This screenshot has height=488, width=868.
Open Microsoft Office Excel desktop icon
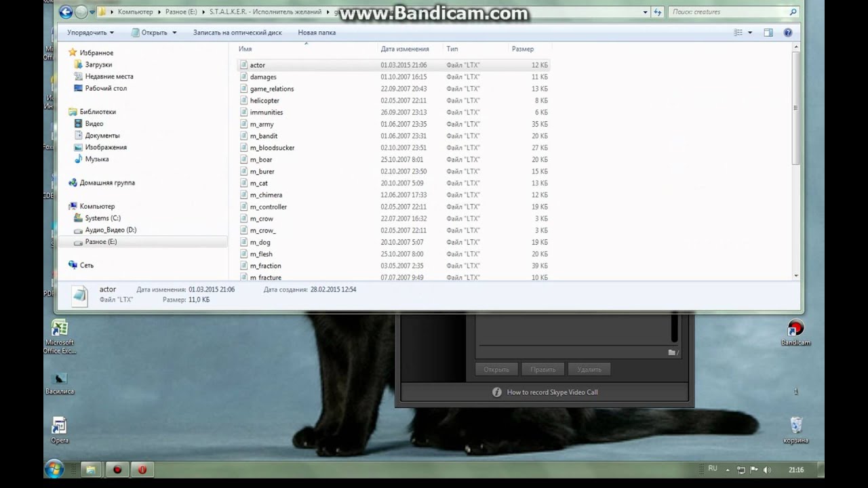coord(59,337)
